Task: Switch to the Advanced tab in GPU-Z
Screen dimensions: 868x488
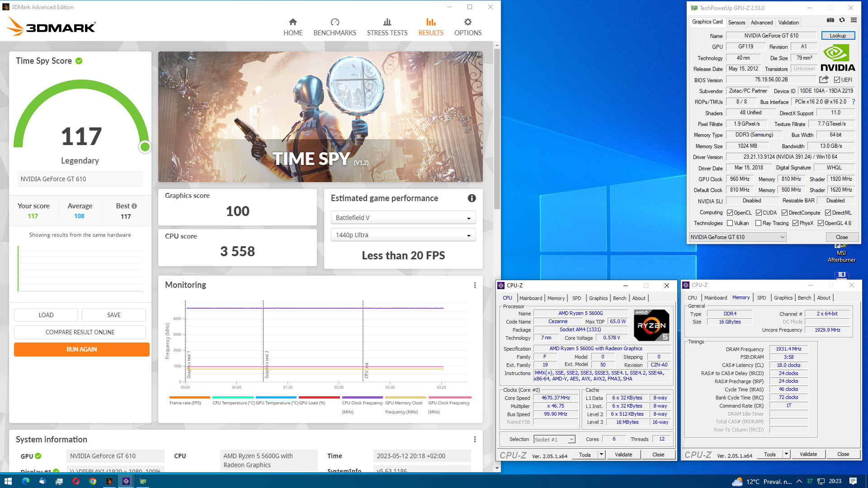Action: 762,22
